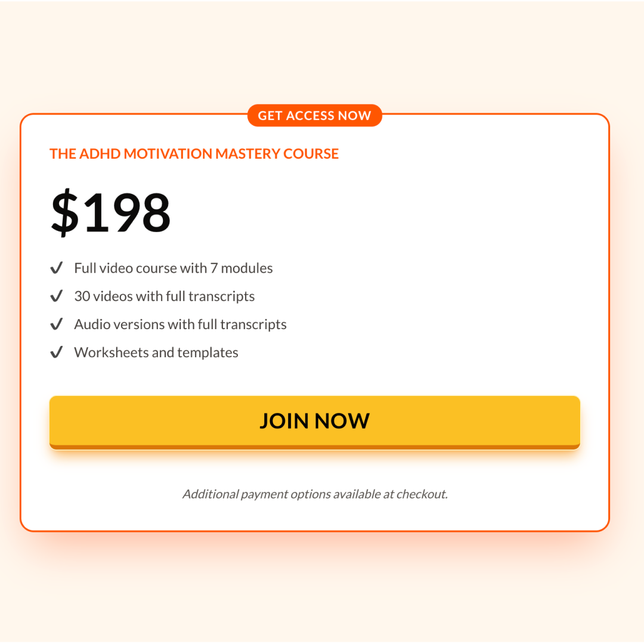This screenshot has width=644, height=644.
Task: Click the checkmark next to audio versions
Action: click(57, 324)
